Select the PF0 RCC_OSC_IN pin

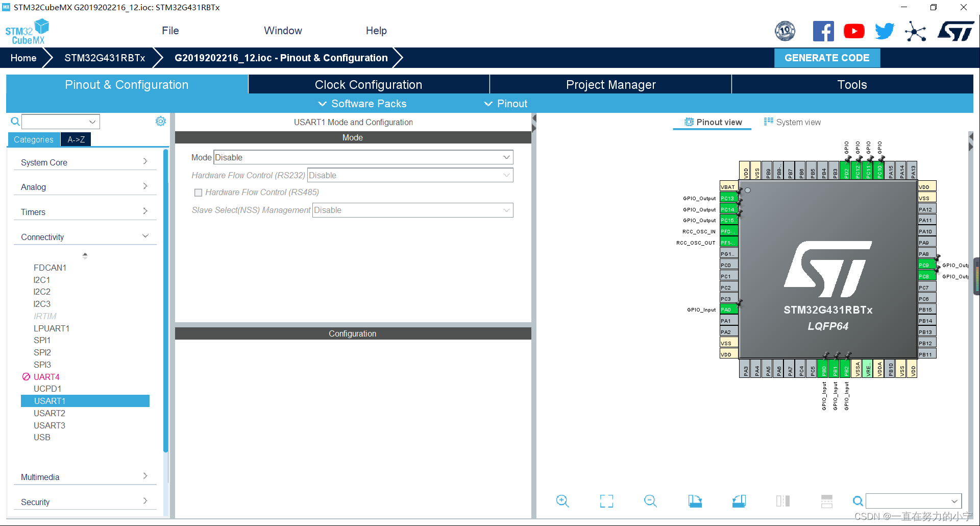(728, 231)
